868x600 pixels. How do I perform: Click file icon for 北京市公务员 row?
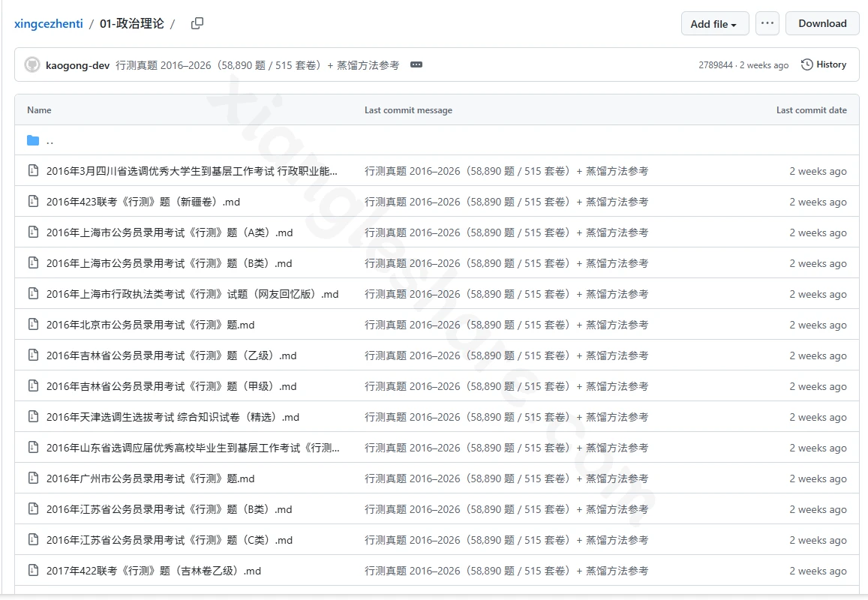pos(33,324)
